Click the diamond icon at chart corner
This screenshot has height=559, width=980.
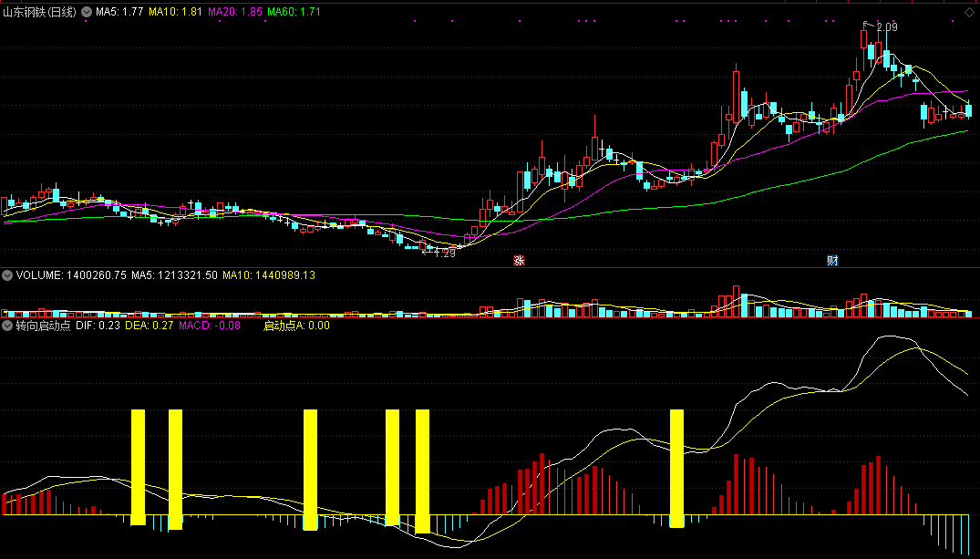969,12
